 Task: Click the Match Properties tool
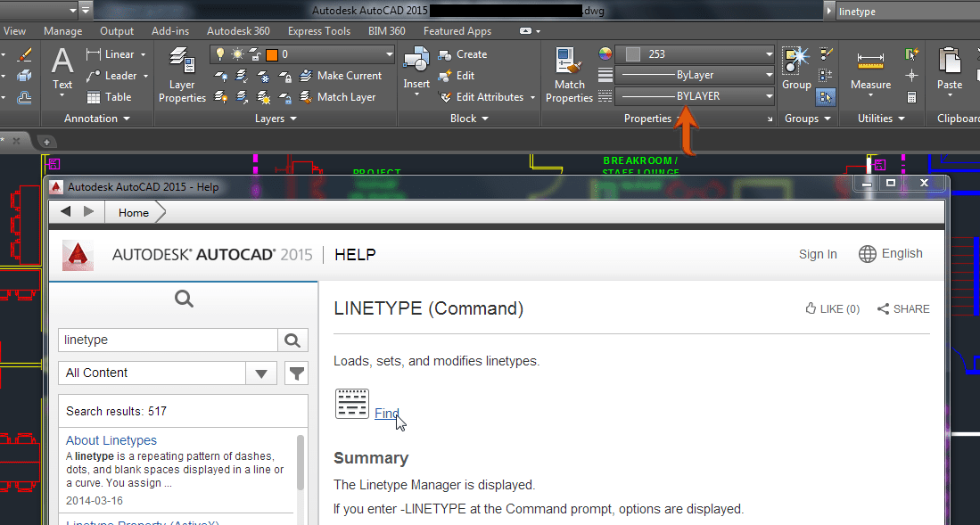tap(570, 75)
